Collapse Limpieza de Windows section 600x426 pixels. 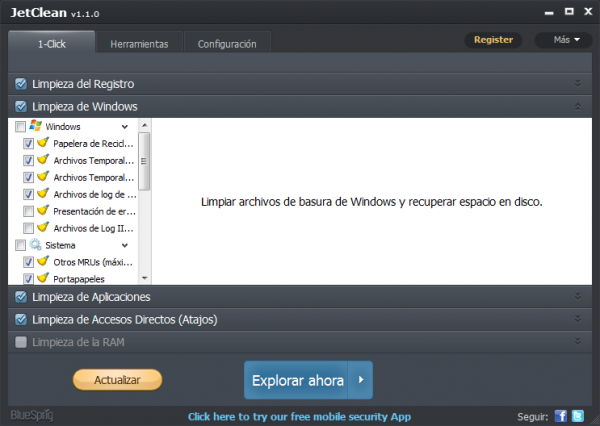(577, 106)
